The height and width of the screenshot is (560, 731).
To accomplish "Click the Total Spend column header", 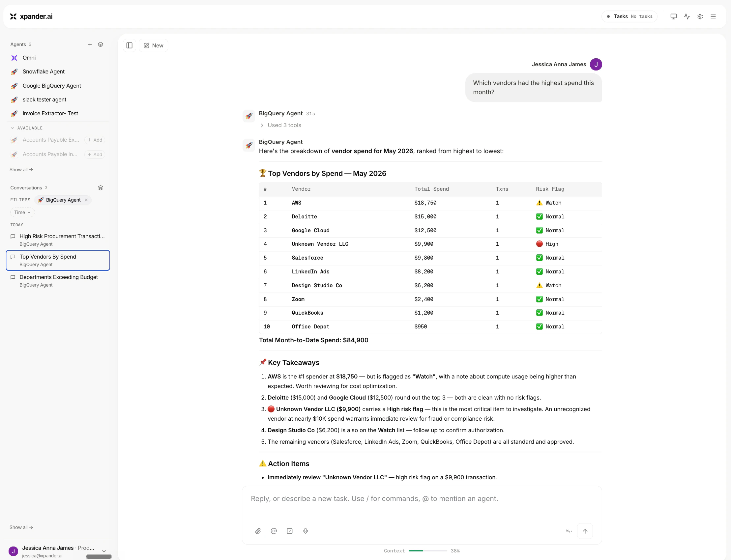I will (431, 189).
